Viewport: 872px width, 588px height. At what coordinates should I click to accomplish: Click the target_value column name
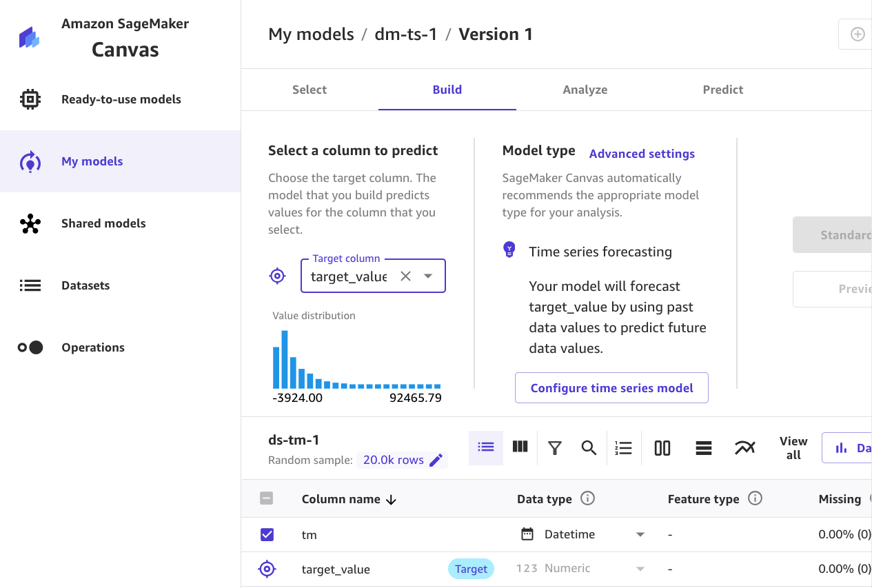tap(336, 569)
